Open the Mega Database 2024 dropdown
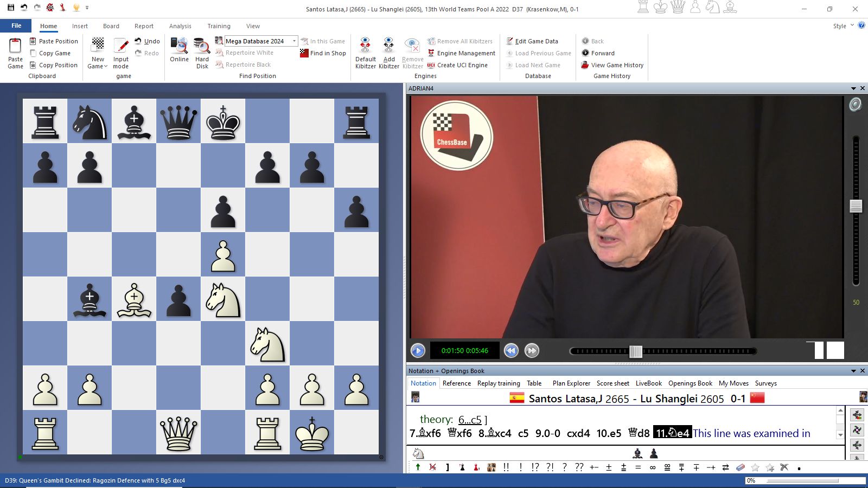Screen dimensions: 868x488 click(294, 41)
